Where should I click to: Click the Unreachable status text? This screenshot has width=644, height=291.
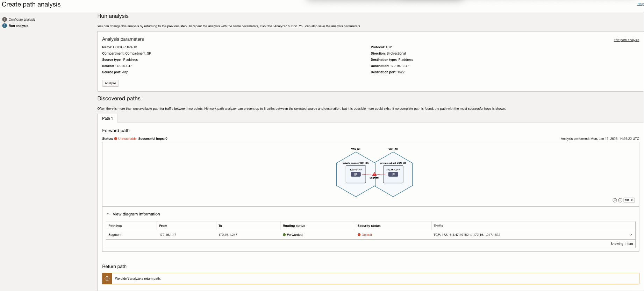pos(127,139)
